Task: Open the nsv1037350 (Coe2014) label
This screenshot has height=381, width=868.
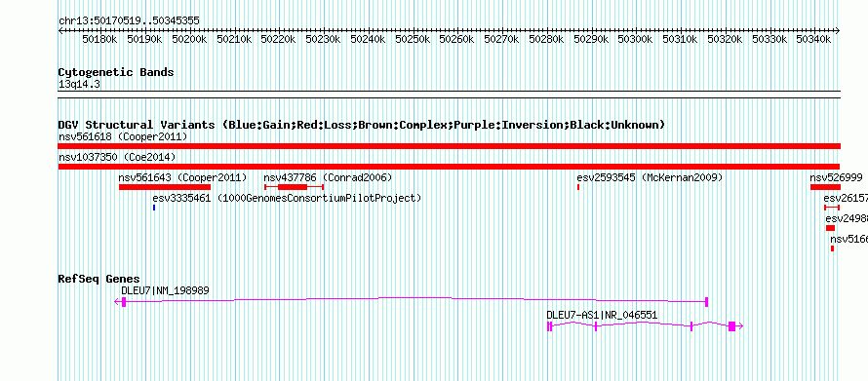Action: pyautogui.click(x=117, y=157)
